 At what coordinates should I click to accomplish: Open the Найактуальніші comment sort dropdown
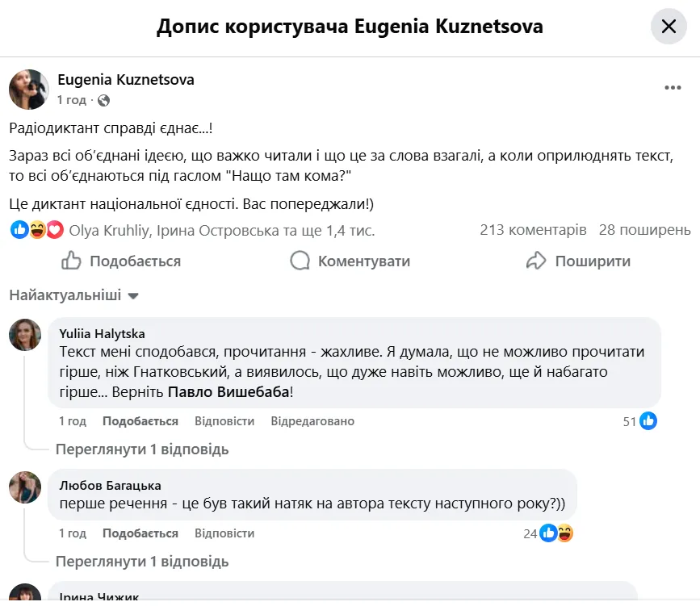pyautogui.click(x=73, y=295)
